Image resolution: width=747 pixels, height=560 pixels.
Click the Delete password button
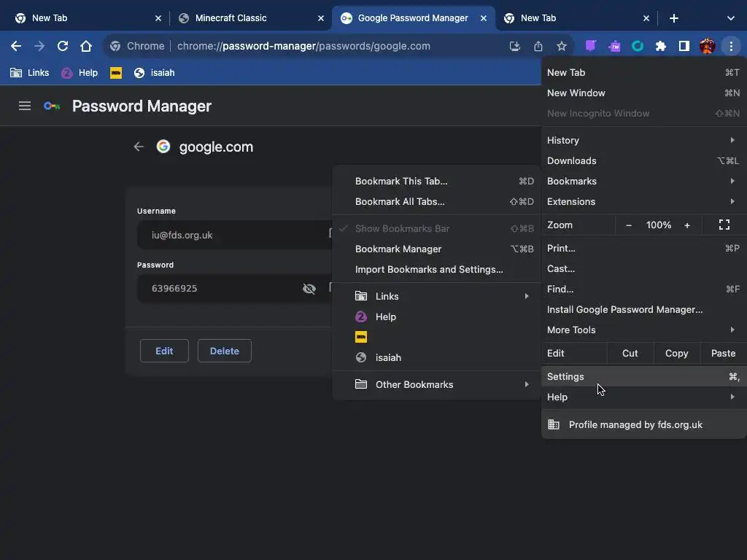click(225, 351)
